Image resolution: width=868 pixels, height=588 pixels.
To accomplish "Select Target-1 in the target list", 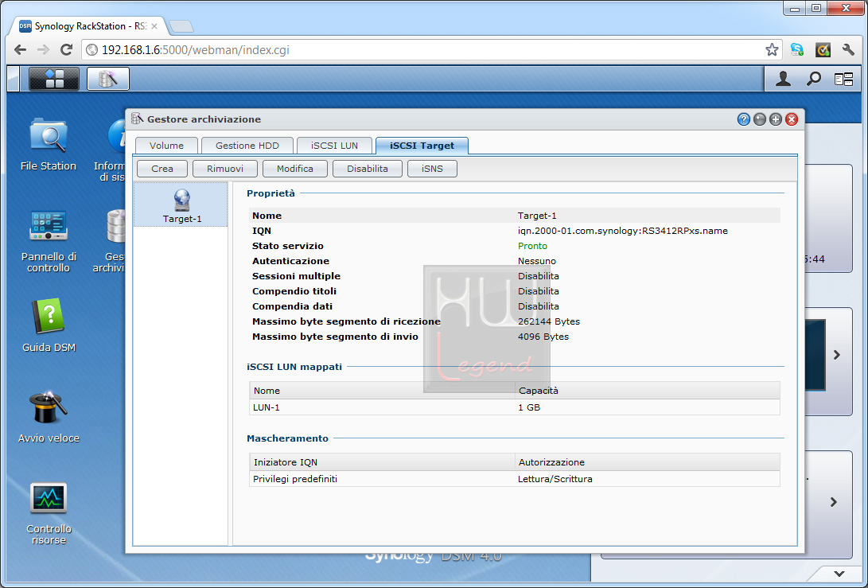I will point(181,205).
